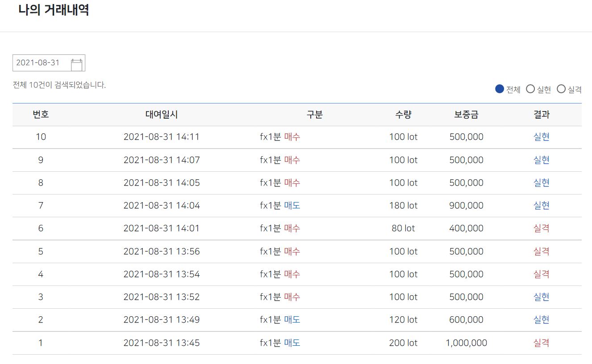The width and height of the screenshot is (592, 364).
Task: Select the timestamp 2021-08-31 13:52
Action: tap(162, 297)
